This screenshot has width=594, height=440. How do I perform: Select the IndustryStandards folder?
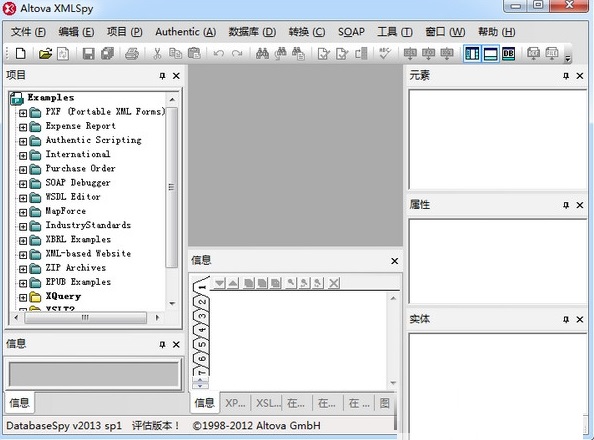(x=88, y=225)
